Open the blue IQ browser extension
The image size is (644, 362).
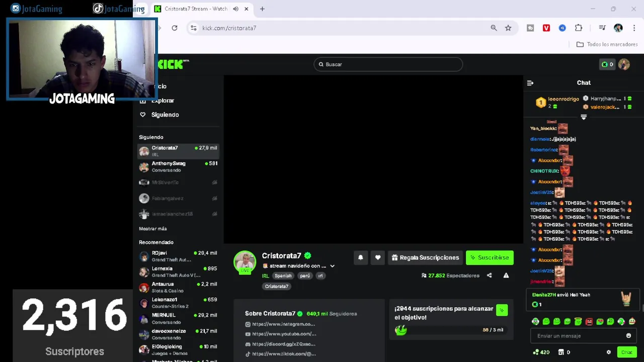coord(562,28)
